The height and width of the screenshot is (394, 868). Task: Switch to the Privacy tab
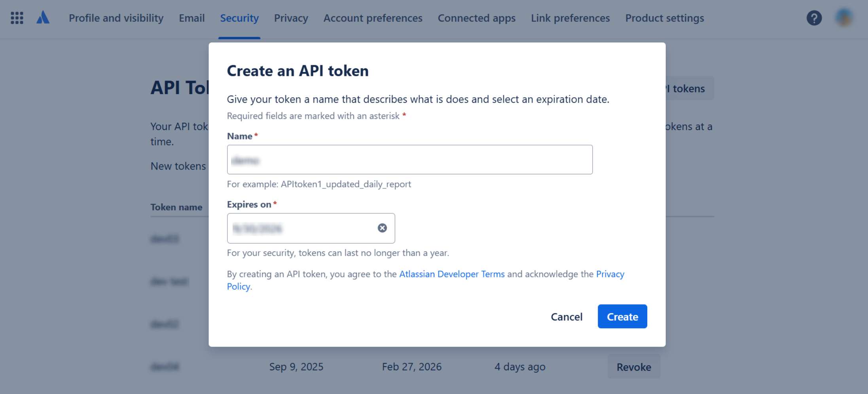291,18
